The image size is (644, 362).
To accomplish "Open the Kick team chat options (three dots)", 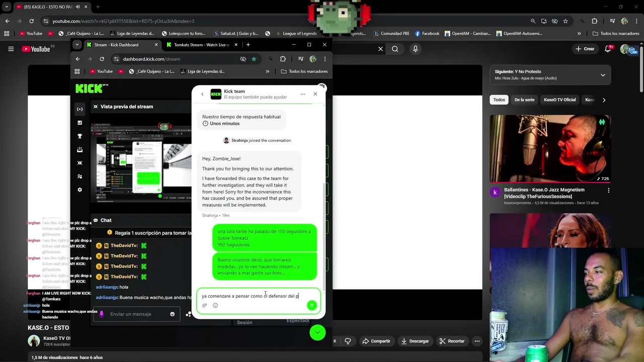I will [x=302, y=94].
